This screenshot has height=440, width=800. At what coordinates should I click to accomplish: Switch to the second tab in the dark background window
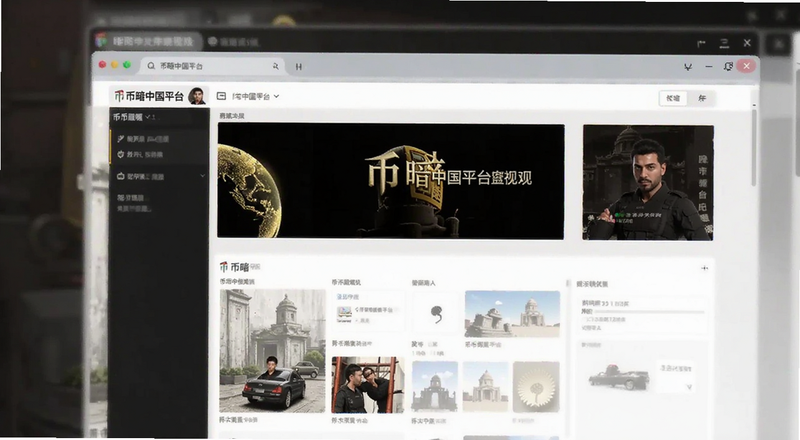234,42
